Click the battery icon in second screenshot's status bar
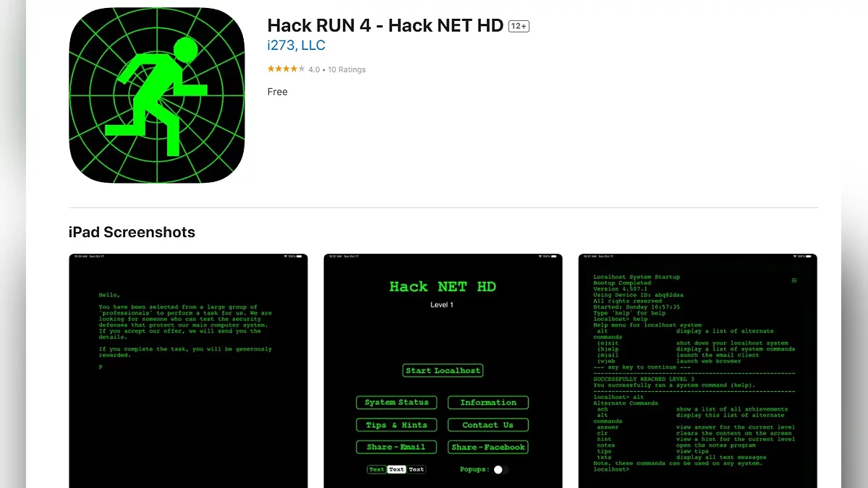This screenshot has height=488, width=868. click(554, 257)
